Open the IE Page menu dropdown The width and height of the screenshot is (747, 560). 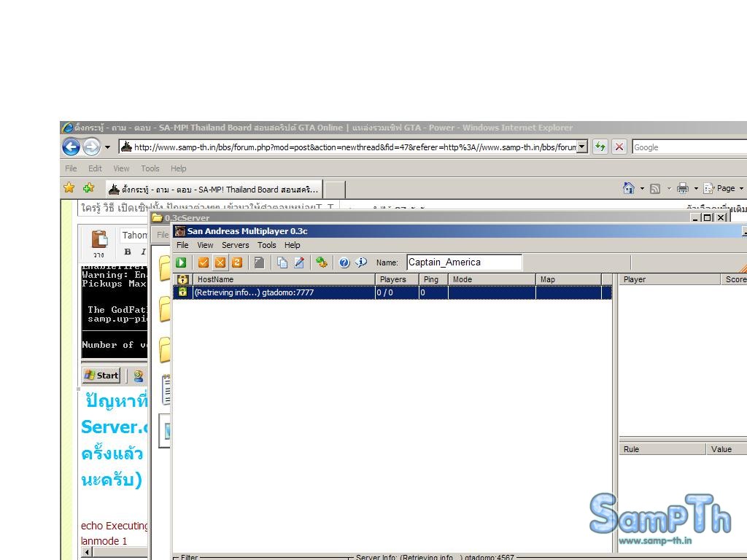724,189
